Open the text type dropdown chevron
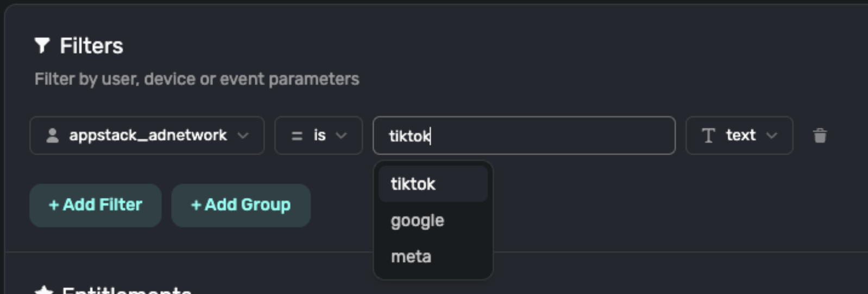The image size is (868, 294). click(x=772, y=136)
